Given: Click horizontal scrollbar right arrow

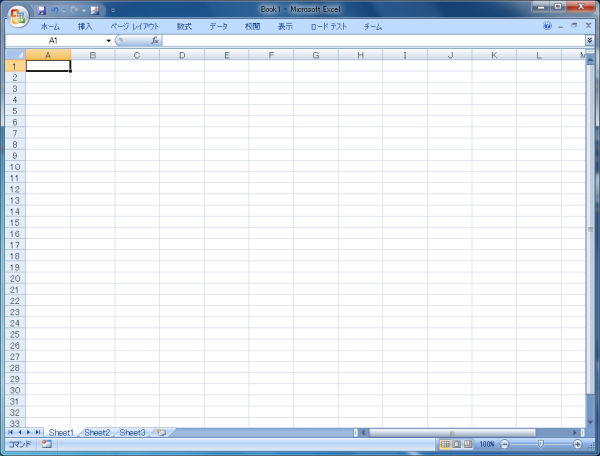Looking at the screenshot, I should tap(575, 433).
